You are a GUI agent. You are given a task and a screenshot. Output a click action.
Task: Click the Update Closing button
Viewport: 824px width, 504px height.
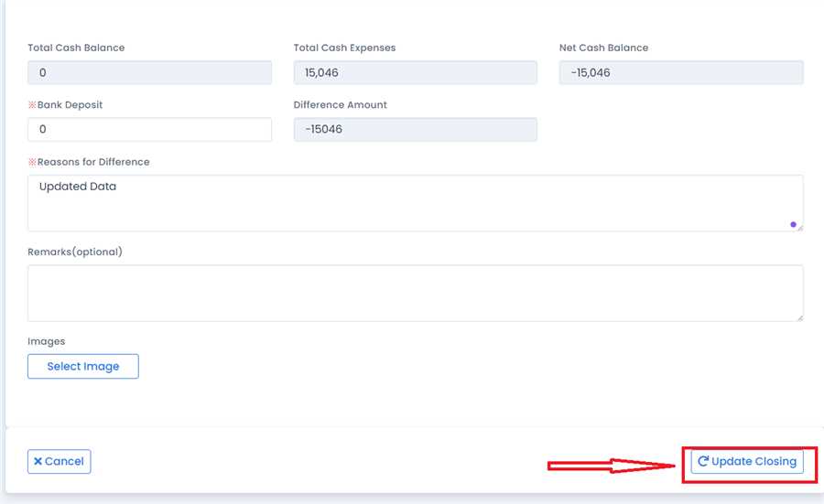747,462
